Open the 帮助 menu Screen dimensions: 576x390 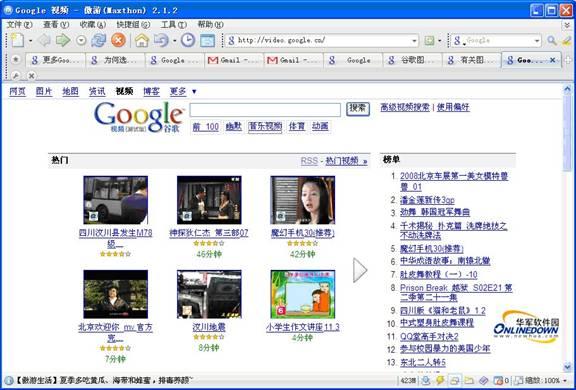click(x=210, y=25)
